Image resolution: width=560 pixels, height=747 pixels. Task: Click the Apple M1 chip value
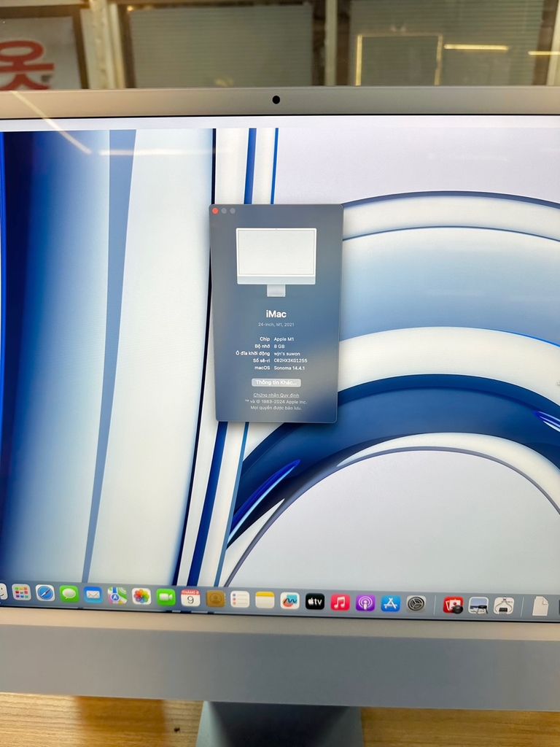click(284, 339)
